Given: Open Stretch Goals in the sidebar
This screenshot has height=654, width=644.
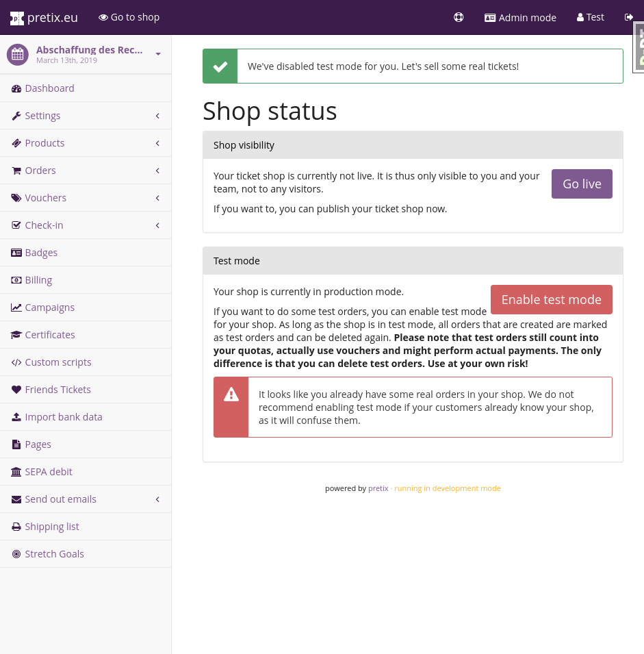Looking at the screenshot, I should tap(86, 554).
